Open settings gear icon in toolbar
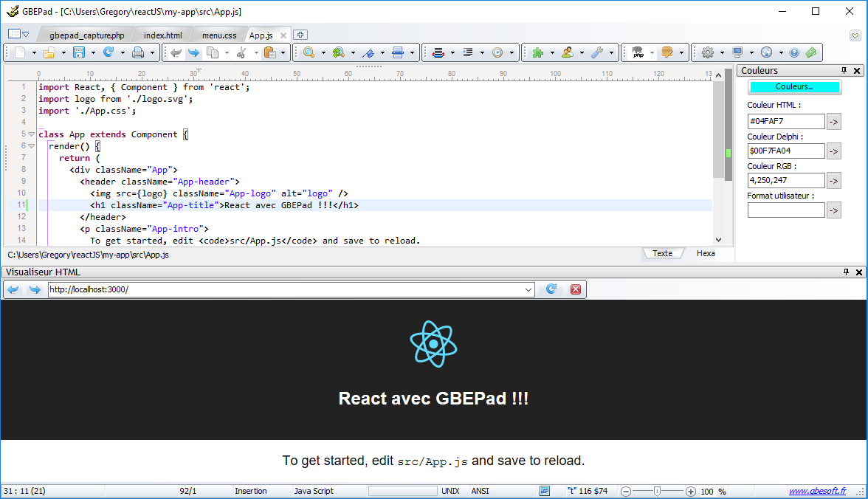Screen dimensions: 868x499 point(707,52)
